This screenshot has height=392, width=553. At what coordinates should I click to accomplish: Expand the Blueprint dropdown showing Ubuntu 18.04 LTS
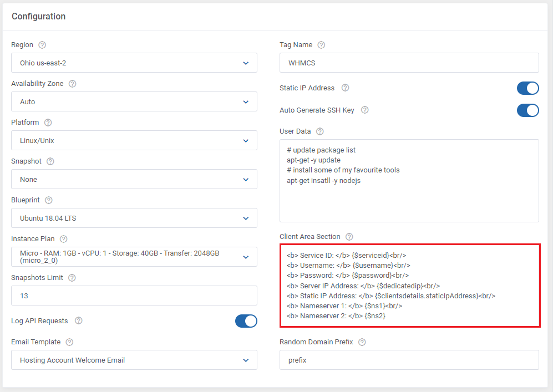(x=134, y=218)
